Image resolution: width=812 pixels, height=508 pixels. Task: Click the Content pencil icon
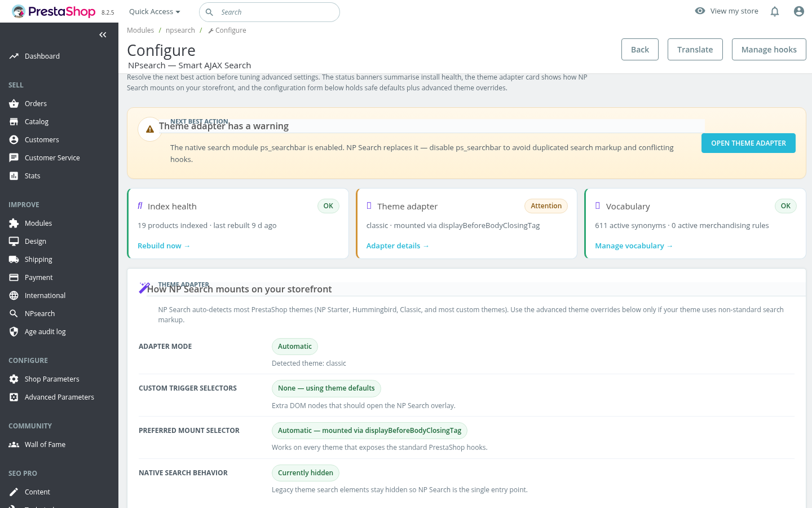14,492
